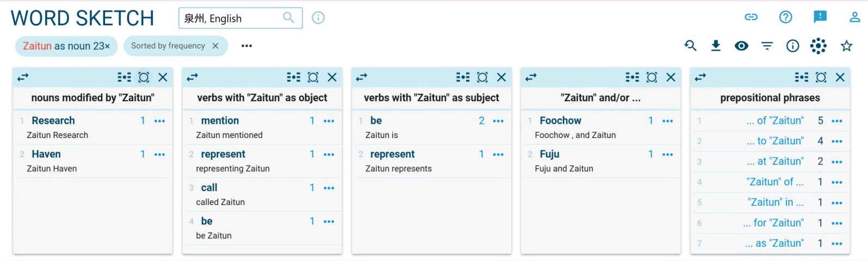
Task: Expand options for 'Foochow' collocate row
Action: [667, 121]
